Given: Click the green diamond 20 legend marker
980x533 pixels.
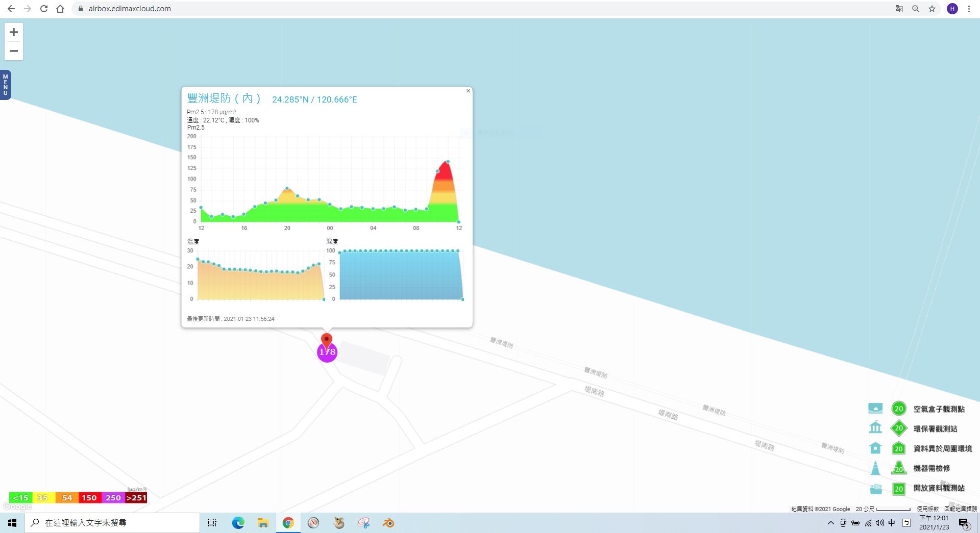Looking at the screenshot, I should point(899,428).
